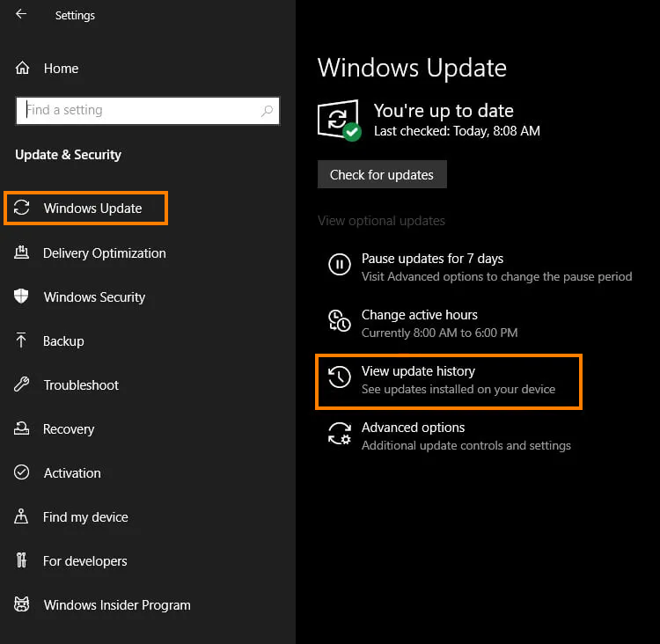Viewport: 660px width, 644px height.
Task: Click the Windows Insider Program cat icon
Action: (21, 604)
